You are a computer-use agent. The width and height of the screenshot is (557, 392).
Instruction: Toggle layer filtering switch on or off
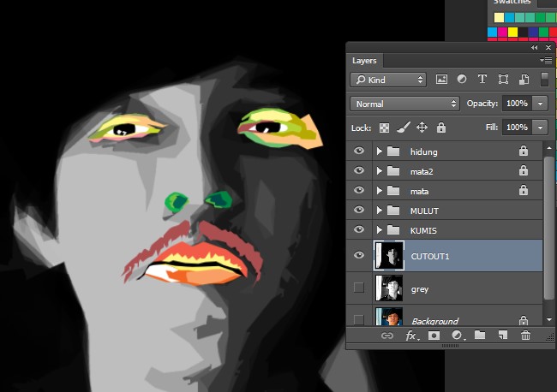pyautogui.click(x=544, y=80)
